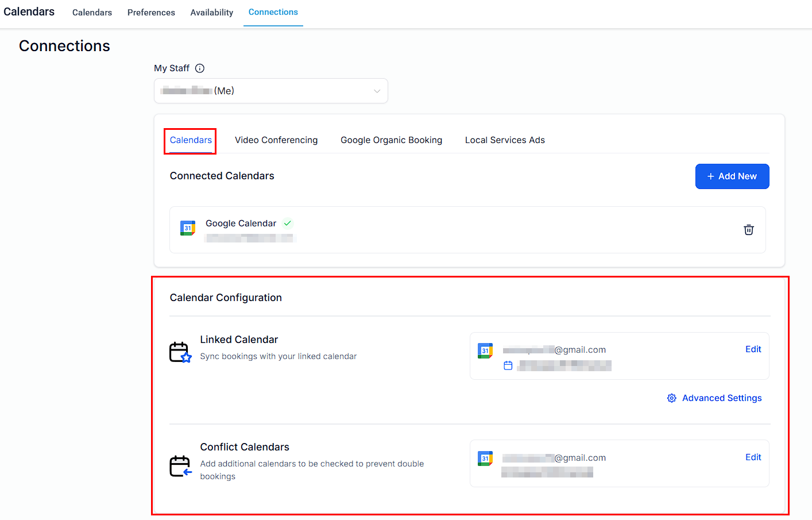
Task: Click the Google icon in Conflict Calendars card
Action: (485, 459)
